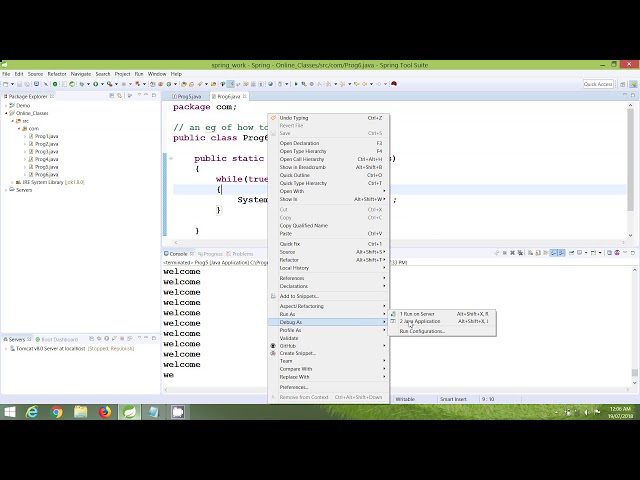Viewport: 640px width, 480px height.
Task: Switch to Prog5.java editor tab
Action: [x=189, y=97]
